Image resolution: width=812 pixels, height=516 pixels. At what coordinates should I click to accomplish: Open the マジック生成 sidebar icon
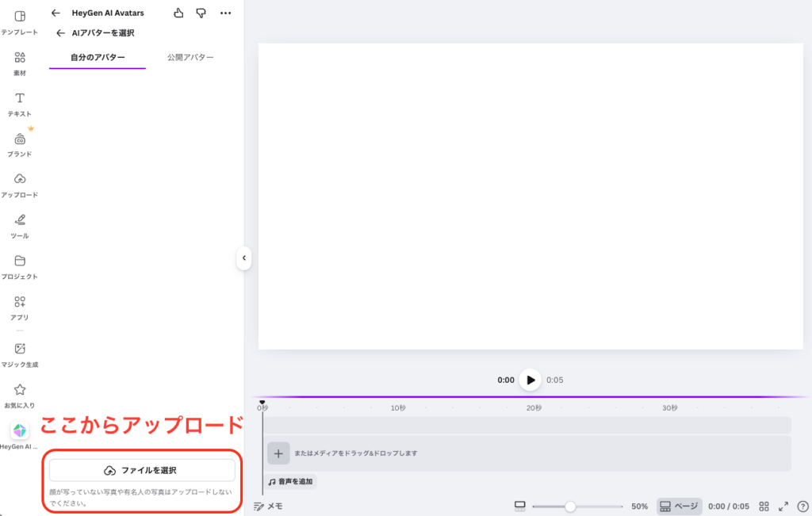20,349
